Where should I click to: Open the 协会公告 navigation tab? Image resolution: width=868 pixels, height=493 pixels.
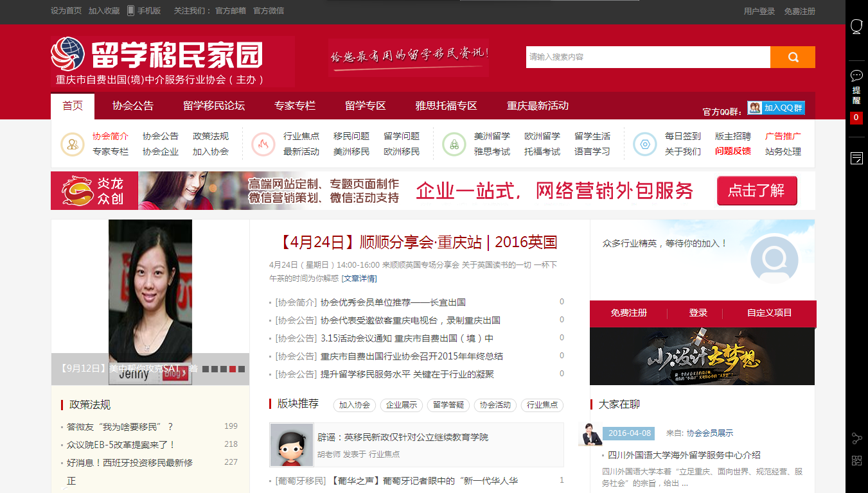[133, 106]
